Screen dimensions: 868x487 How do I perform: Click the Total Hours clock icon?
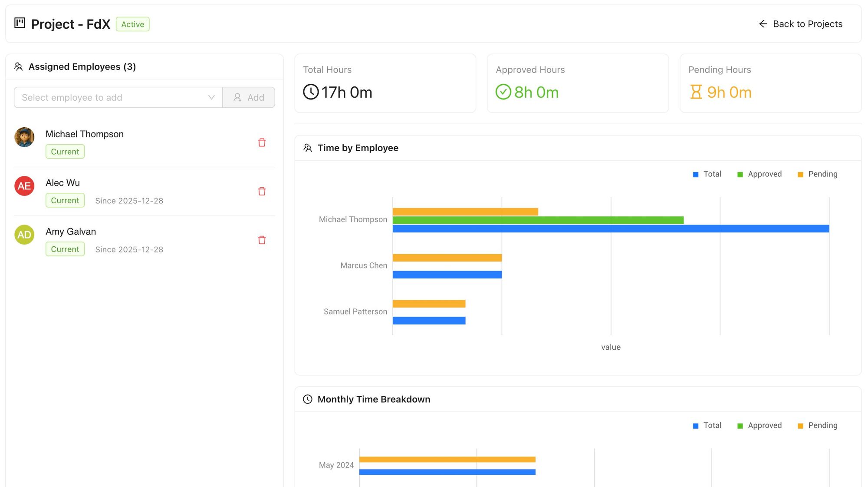311,92
